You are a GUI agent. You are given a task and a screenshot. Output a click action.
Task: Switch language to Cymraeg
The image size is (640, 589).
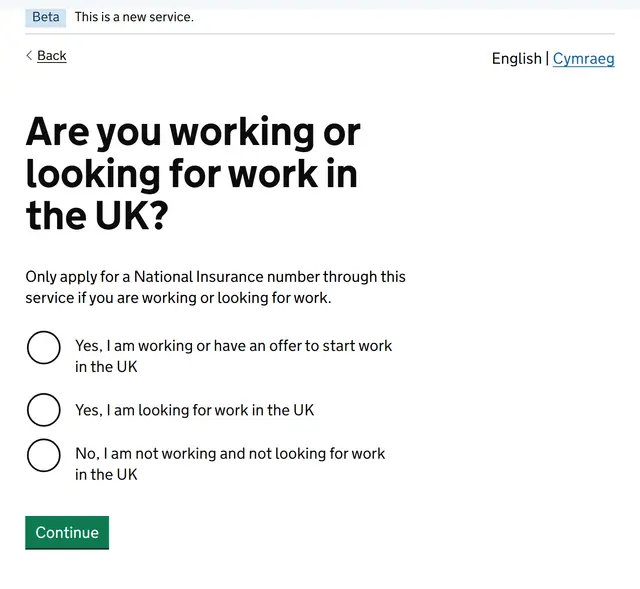583,59
